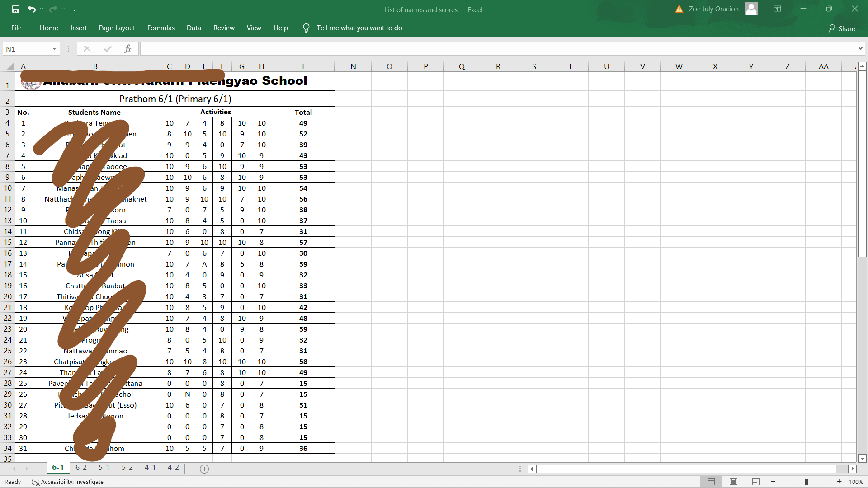Open the Name Box dropdown arrow

click(54, 49)
